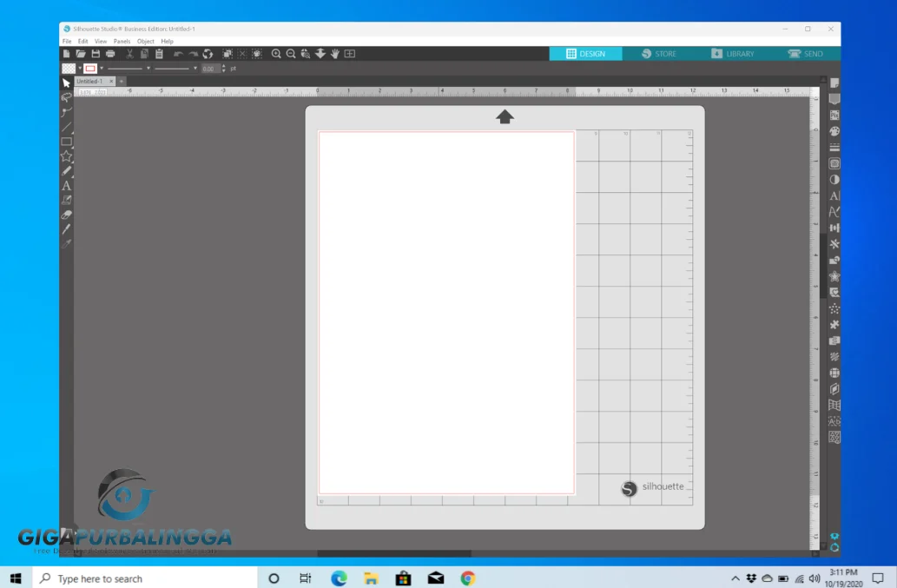Increase line thickness with stepper arrow
This screenshot has width=897, height=588.
click(x=224, y=66)
